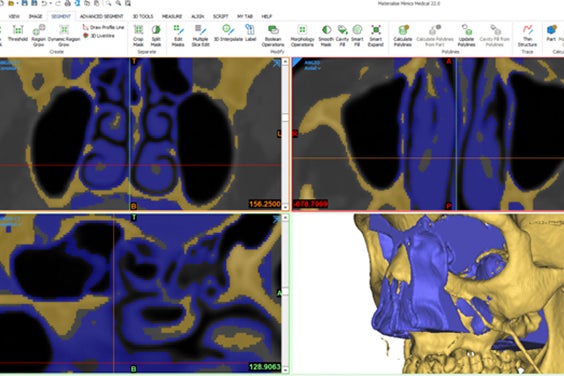Open the ADVANCED SEGMENT tab
The width and height of the screenshot is (564, 376).
(x=101, y=16)
